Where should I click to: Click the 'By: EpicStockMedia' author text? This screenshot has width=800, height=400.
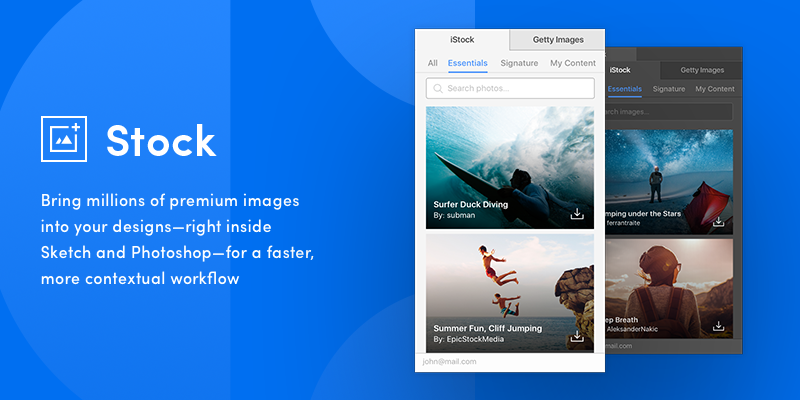[x=468, y=339]
